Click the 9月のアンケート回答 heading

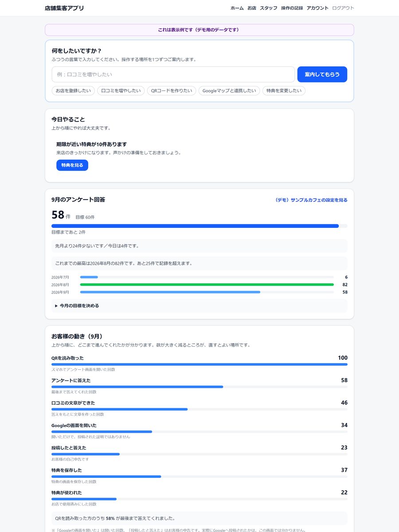coord(78,199)
